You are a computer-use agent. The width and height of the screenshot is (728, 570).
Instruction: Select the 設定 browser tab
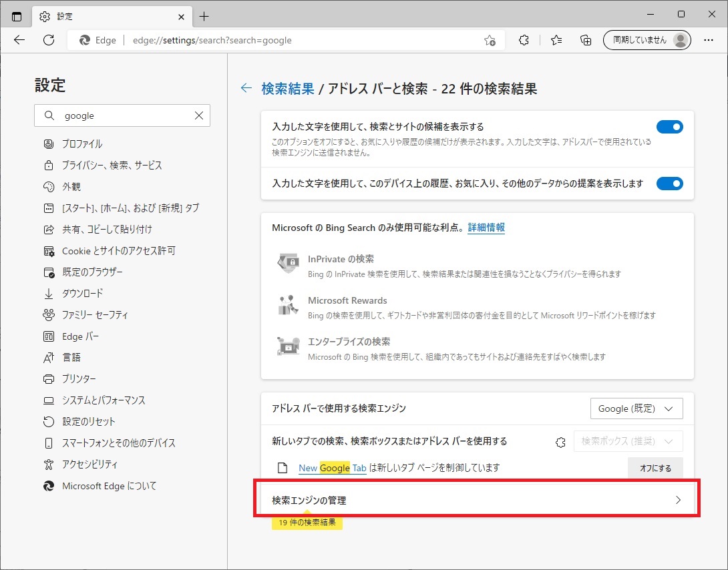(x=112, y=17)
